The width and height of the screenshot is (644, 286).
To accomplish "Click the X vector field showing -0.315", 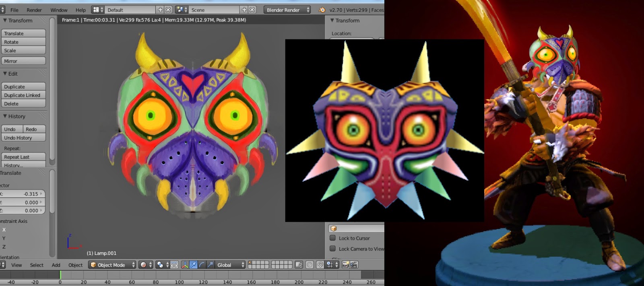I will tap(22, 194).
